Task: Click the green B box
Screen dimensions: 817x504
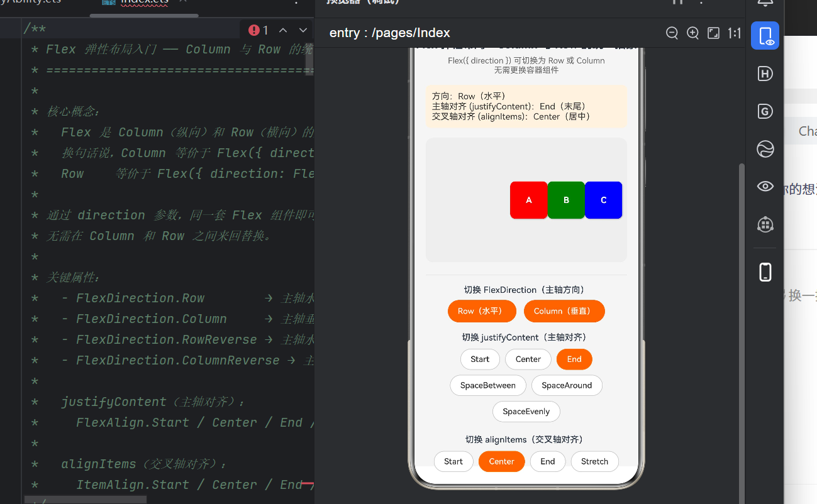Action: coord(566,200)
